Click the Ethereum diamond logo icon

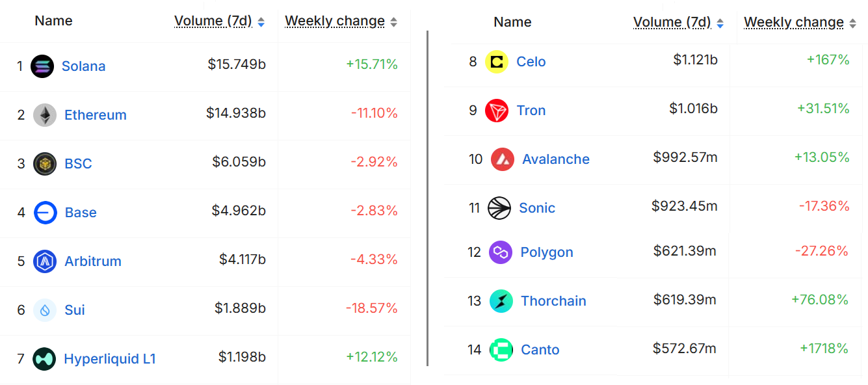tap(45, 115)
